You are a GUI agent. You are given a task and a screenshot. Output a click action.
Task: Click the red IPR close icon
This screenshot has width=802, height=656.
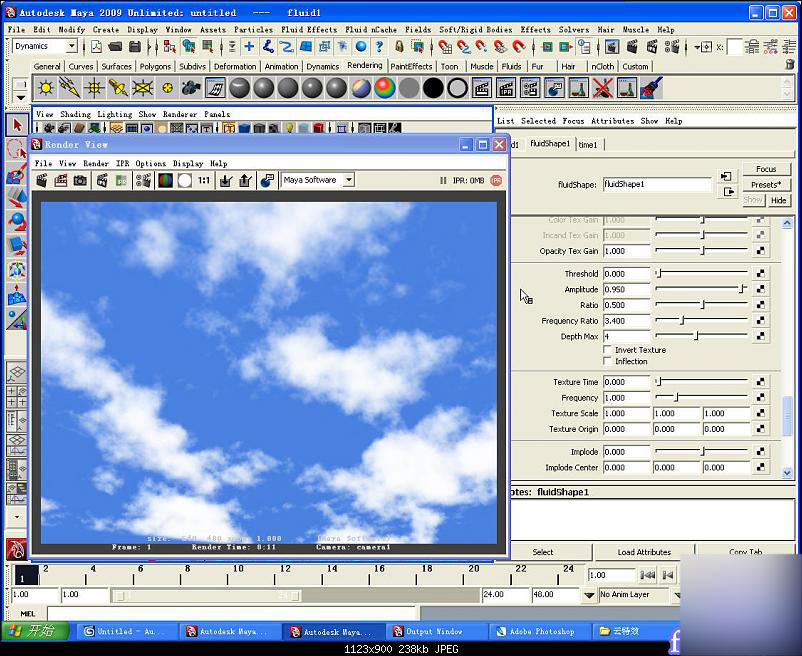pyautogui.click(x=496, y=180)
